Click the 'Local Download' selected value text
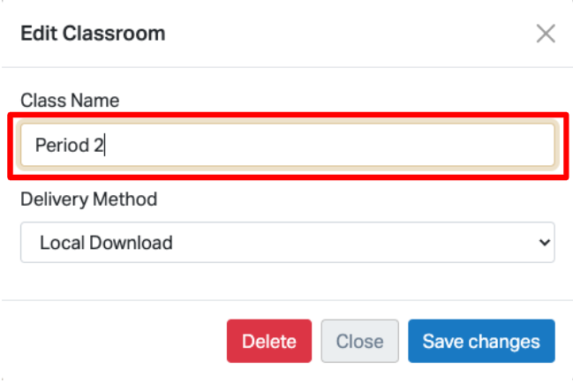Viewport: 573px width, 392px height. tap(106, 242)
